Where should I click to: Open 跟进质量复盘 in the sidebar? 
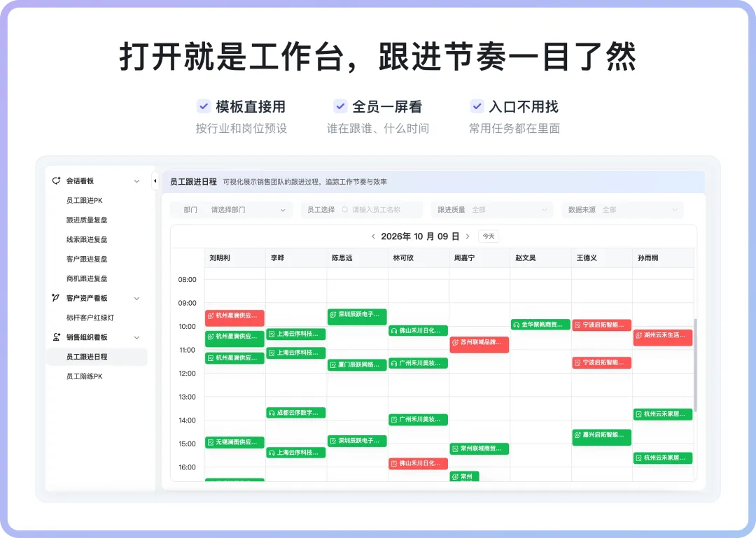click(87, 220)
